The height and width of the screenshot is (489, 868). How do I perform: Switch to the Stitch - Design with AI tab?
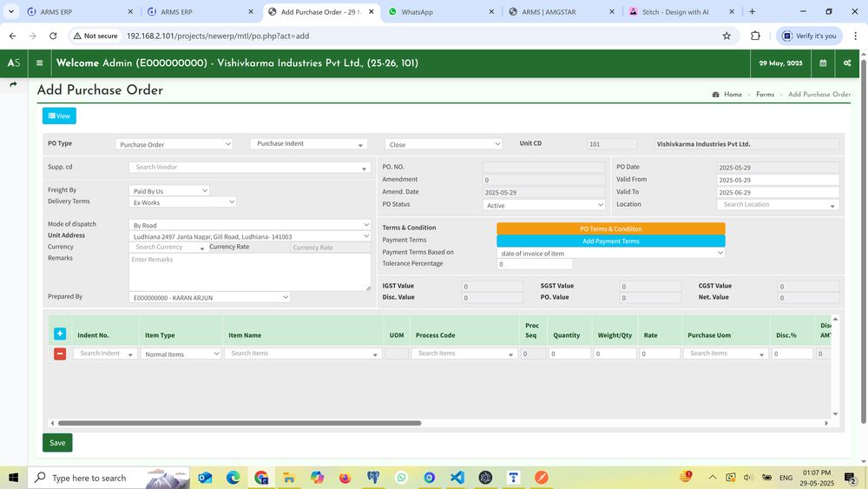(x=677, y=12)
